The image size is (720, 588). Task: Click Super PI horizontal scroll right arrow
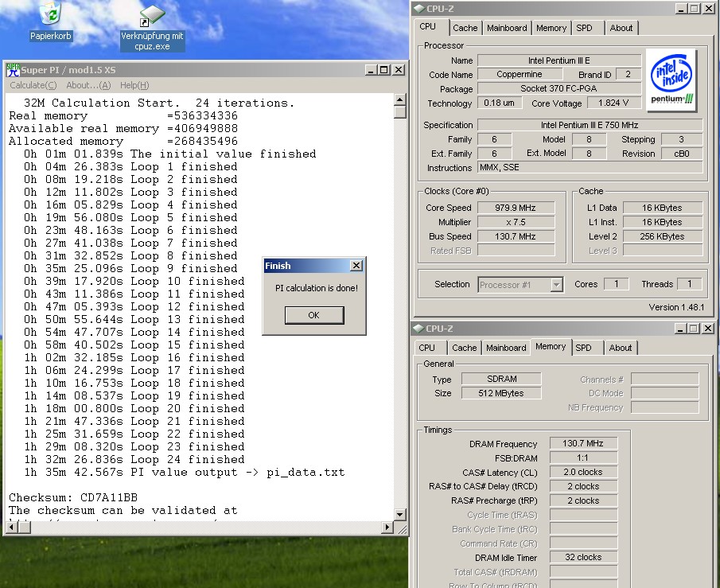[x=387, y=528]
